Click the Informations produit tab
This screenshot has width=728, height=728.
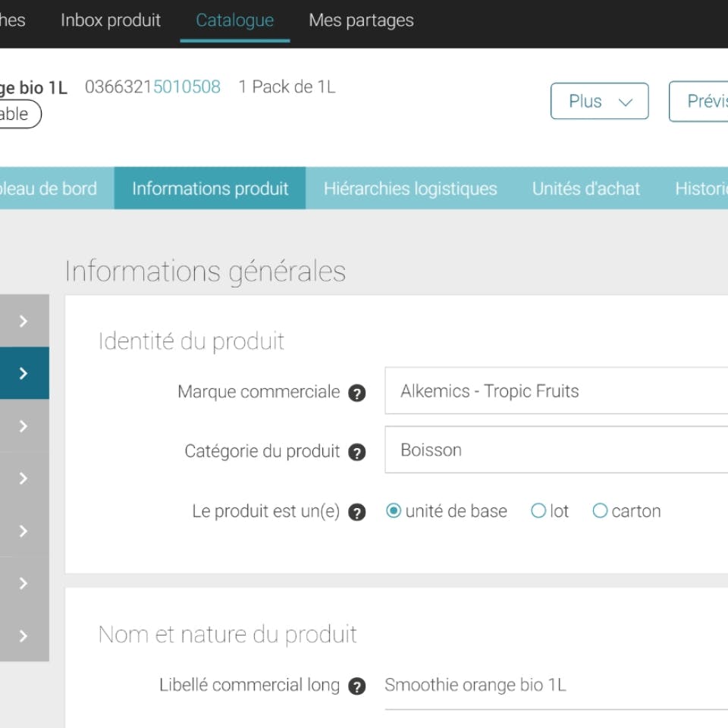click(x=210, y=189)
